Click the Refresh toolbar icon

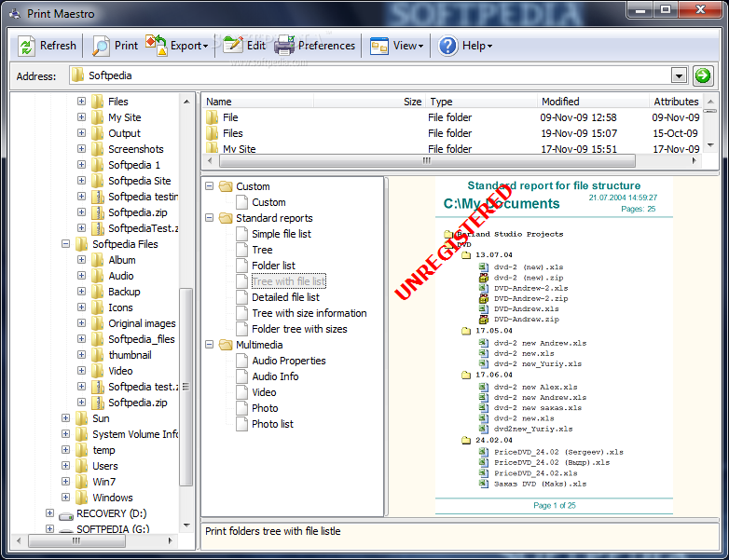click(x=26, y=46)
